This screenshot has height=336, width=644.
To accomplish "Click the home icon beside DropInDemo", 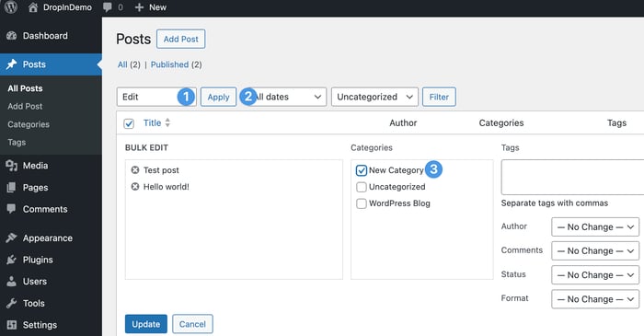I will (x=33, y=7).
